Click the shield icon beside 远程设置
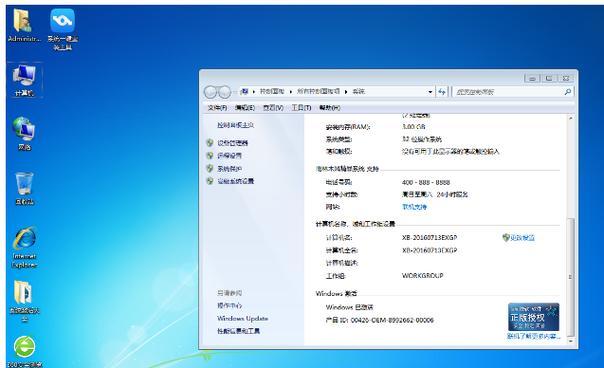The width and height of the screenshot is (604, 368). pyautogui.click(x=210, y=156)
